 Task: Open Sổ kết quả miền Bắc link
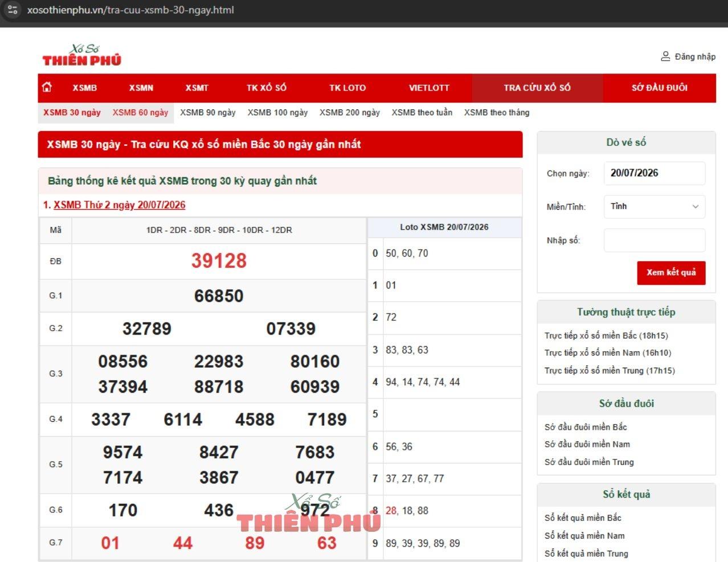point(583,518)
